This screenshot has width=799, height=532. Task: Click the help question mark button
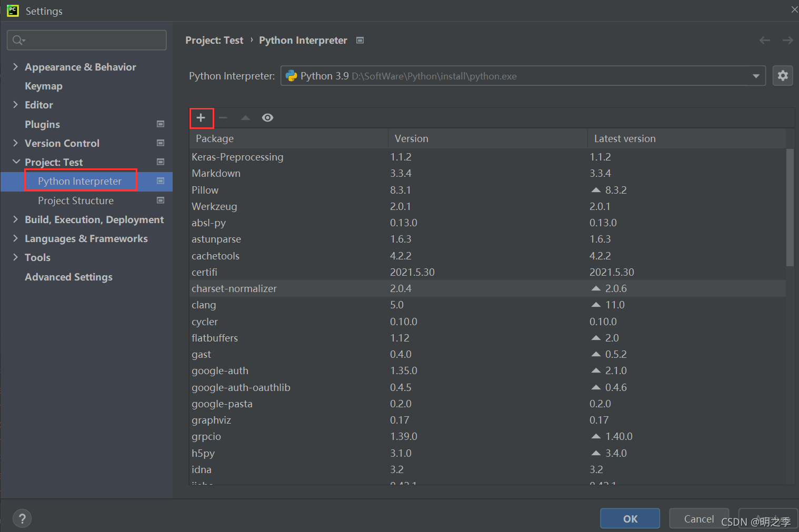pos(22,518)
